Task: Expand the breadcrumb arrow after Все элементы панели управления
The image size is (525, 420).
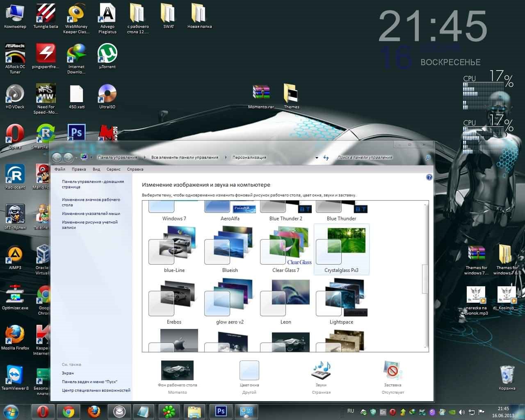Action: tap(228, 157)
